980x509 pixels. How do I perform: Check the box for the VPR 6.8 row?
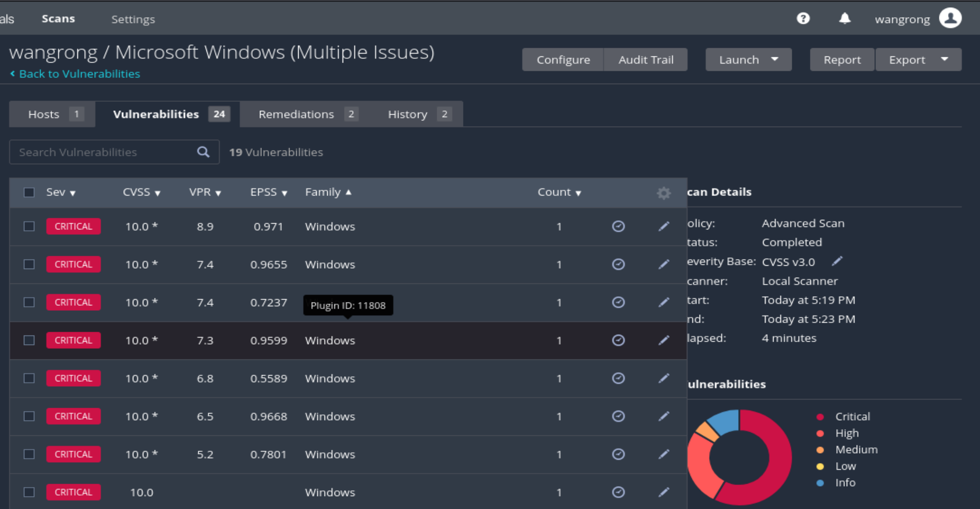[29, 378]
